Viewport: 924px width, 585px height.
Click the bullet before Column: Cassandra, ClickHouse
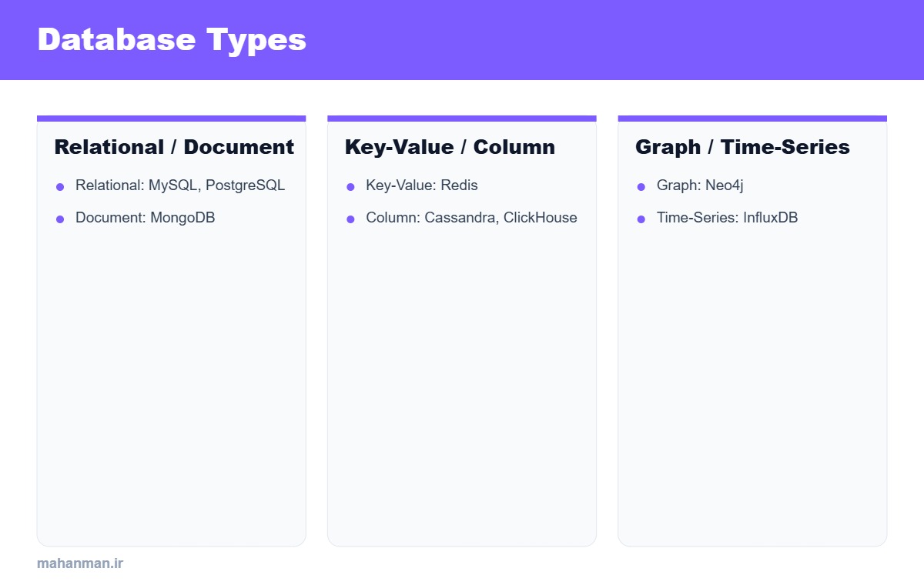pyautogui.click(x=350, y=219)
